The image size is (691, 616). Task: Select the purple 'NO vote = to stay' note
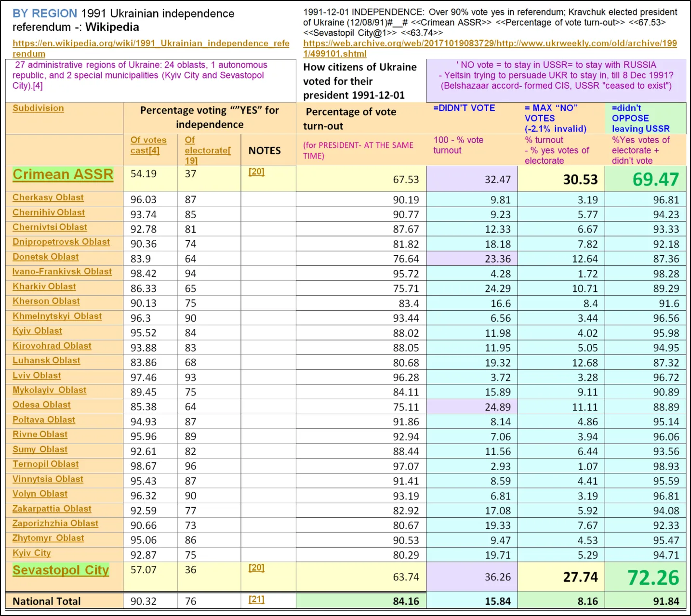tap(556, 75)
